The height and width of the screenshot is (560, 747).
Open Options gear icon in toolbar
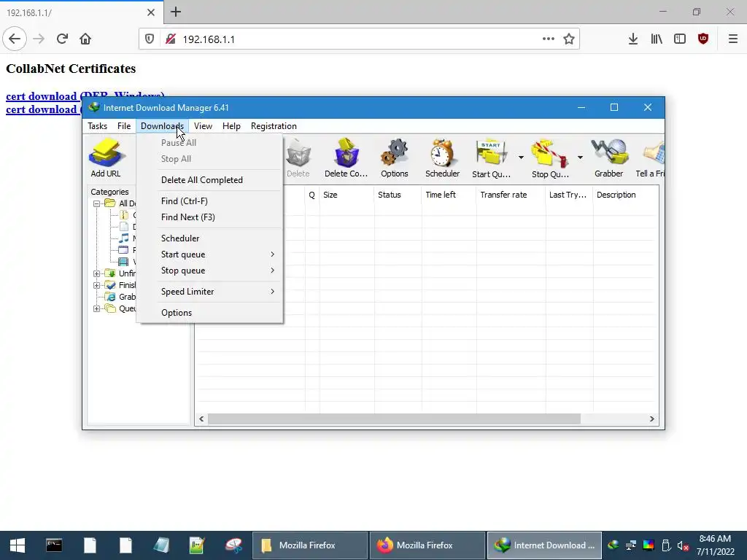[395, 158]
